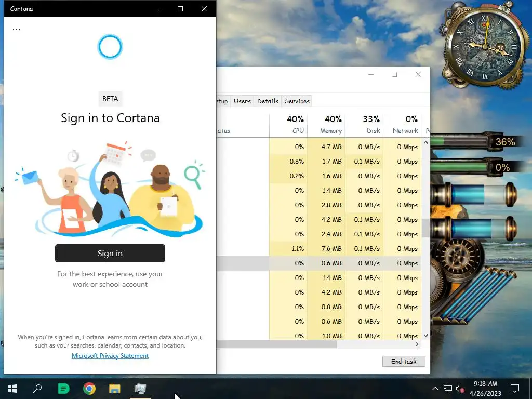
Task: Click the BETA label in Cortana
Action: (110, 99)
